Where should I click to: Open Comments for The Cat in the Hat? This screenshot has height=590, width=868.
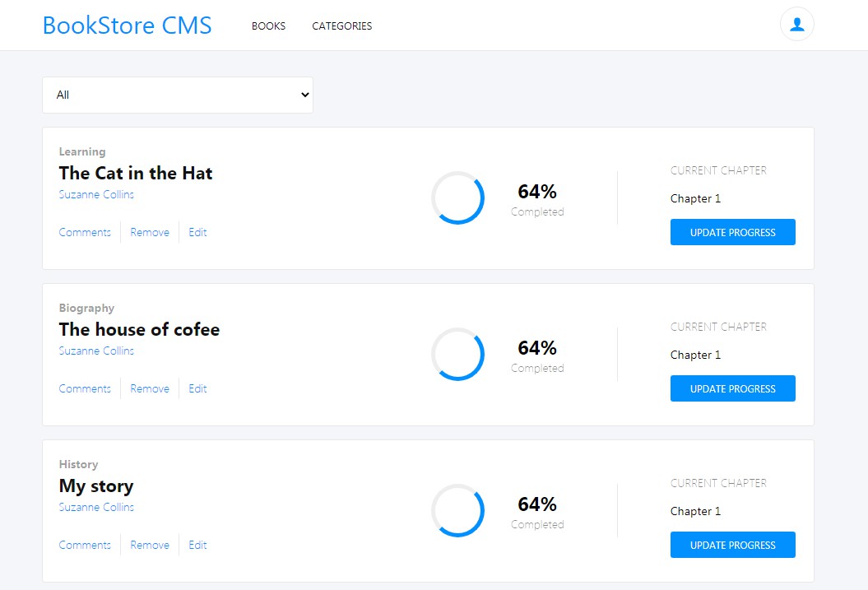[x=85, y=233]
